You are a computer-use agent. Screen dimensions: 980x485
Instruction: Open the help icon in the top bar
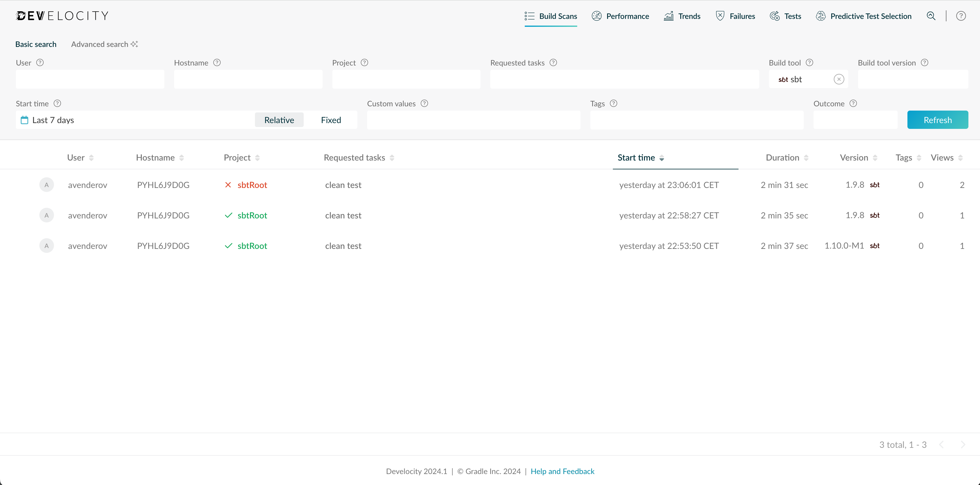961,16
